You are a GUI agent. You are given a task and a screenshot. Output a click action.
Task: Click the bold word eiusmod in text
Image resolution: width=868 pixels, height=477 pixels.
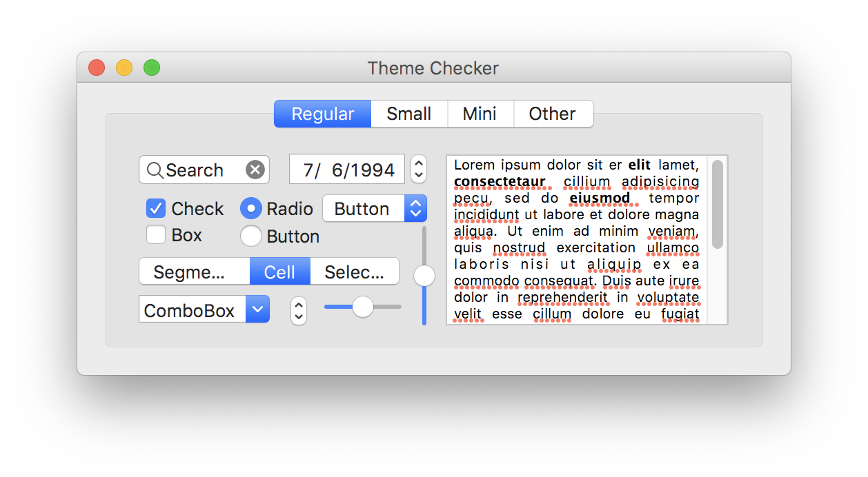(x=600, y=198)
